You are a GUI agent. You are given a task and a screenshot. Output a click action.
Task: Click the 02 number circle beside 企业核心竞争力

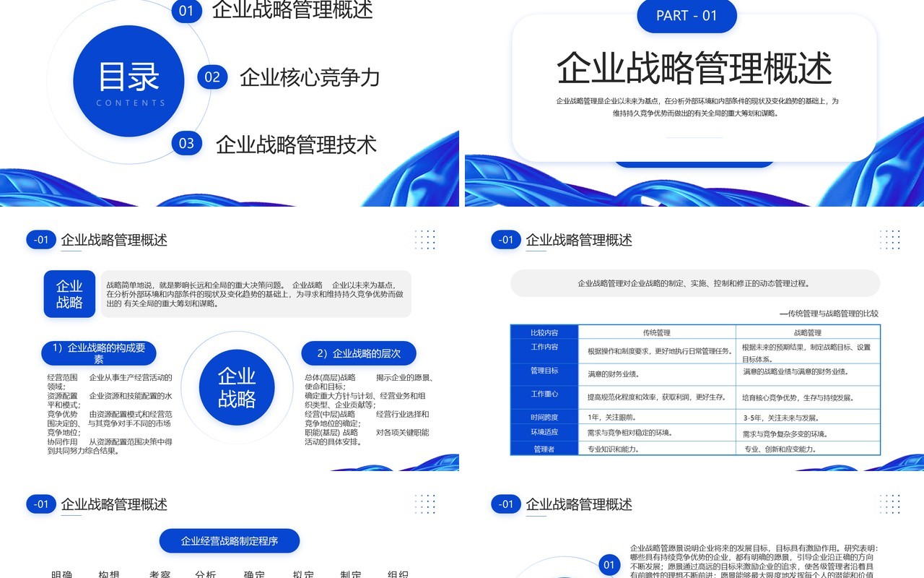coord(212,77)
